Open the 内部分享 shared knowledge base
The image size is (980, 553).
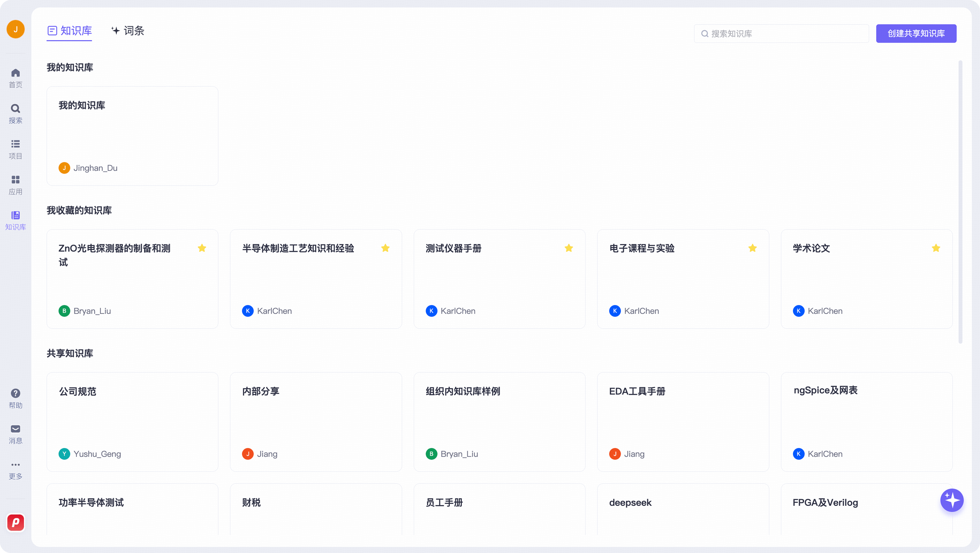tap(316, 422)
